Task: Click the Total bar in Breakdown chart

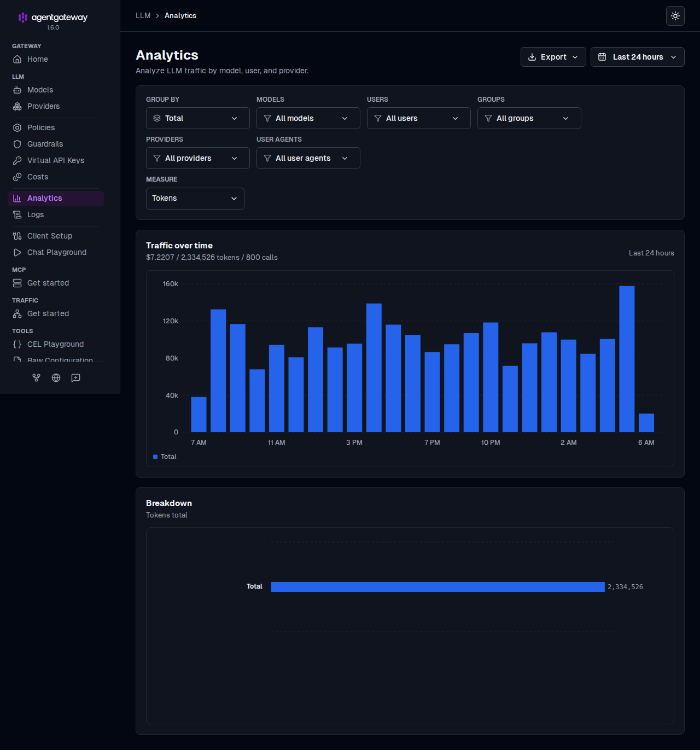Action: [438, 587]
